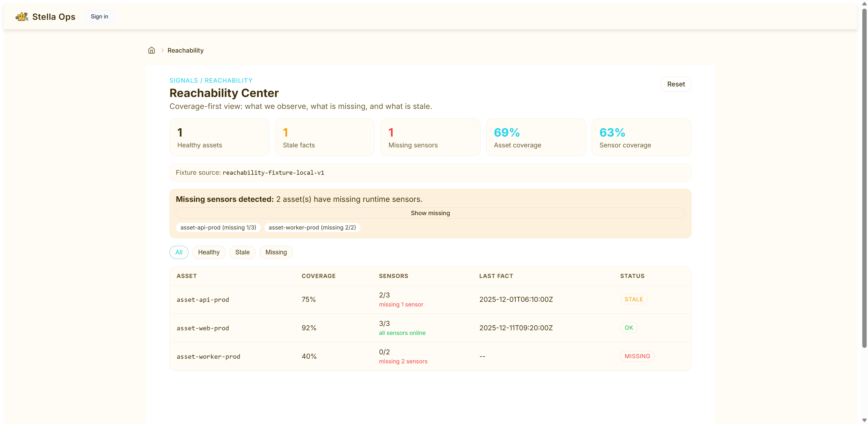Click the Show missing button
Screen dimensions: 868x424
(x=430, y=213)
